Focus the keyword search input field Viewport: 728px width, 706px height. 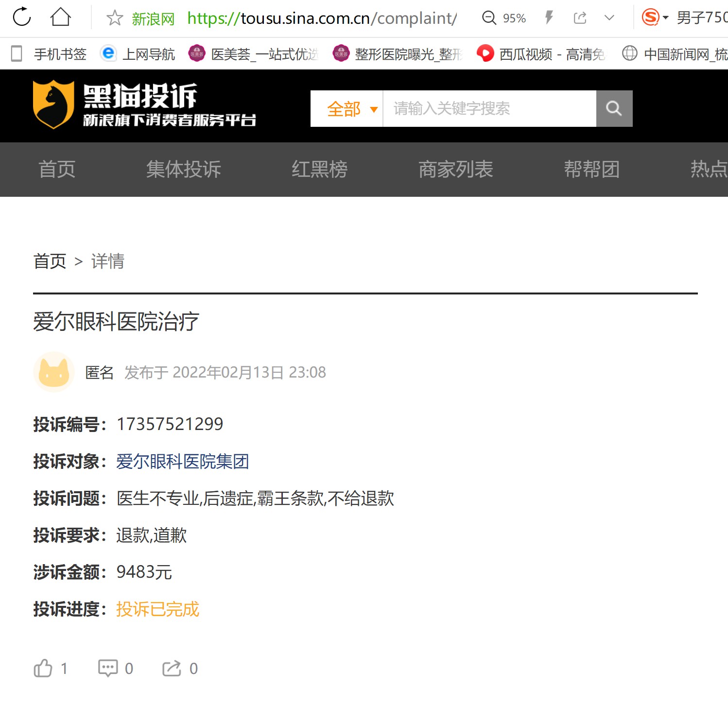click(x=489, y=109)
